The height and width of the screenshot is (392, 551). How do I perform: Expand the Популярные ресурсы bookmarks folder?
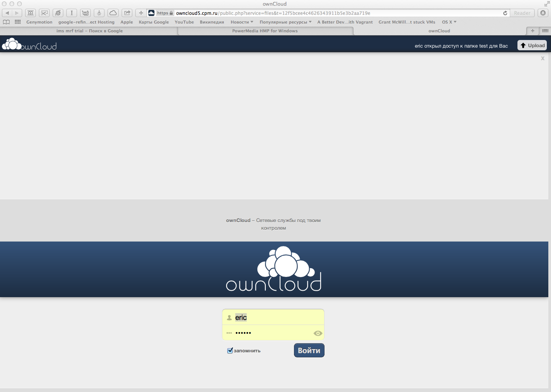coord(285,22)
